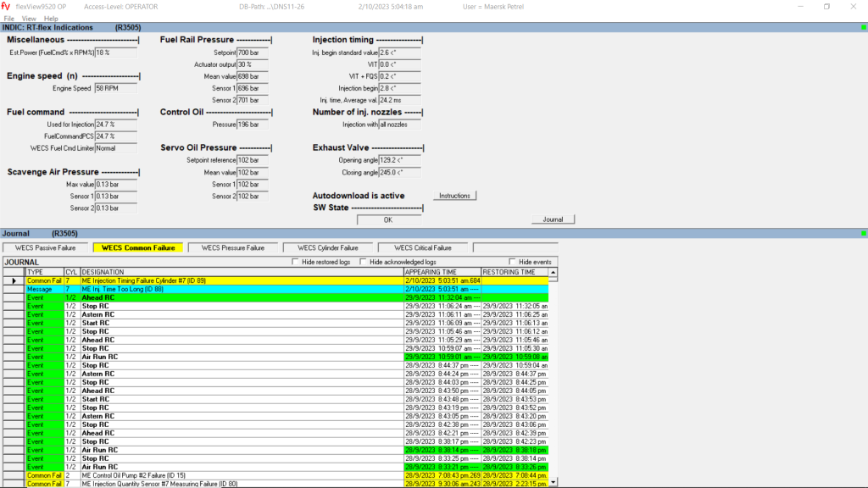
Task: Click the OK SW State button
Action: (x=388, y=219)
